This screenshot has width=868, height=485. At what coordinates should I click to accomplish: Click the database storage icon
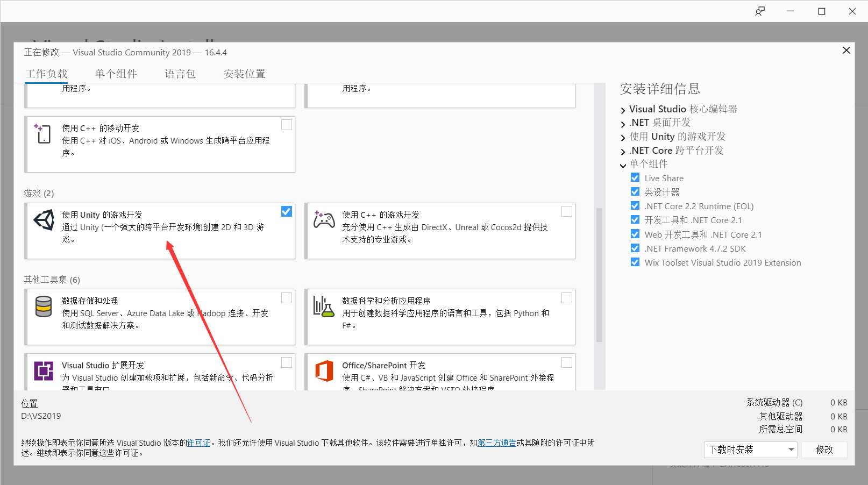44,306
